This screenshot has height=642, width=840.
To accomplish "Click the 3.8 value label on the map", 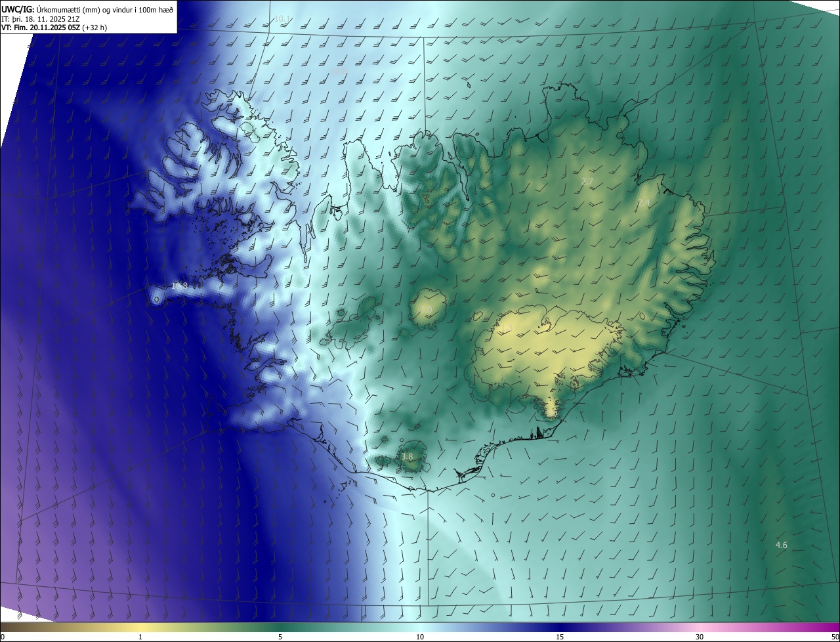I will pyautogui.click(x=407, y=456).
